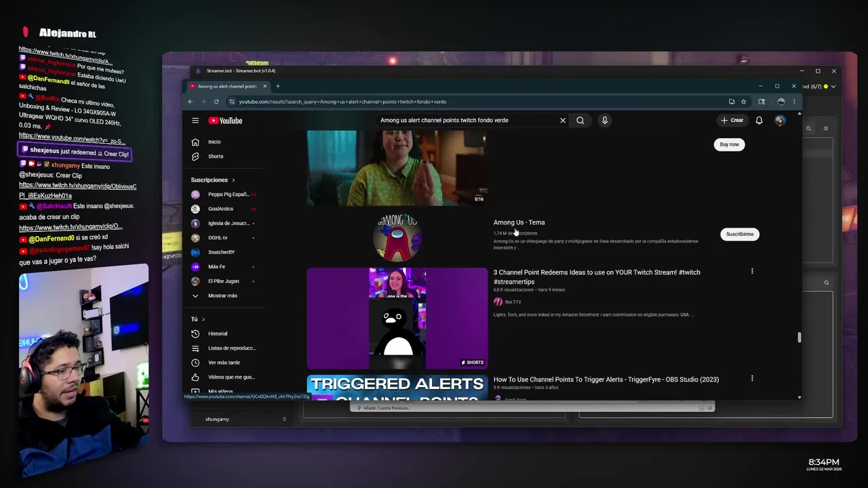This screenshot has width=868, height=488.
Task: Open El Pibe Jugon subscription channel
Action: click(224, 281)
